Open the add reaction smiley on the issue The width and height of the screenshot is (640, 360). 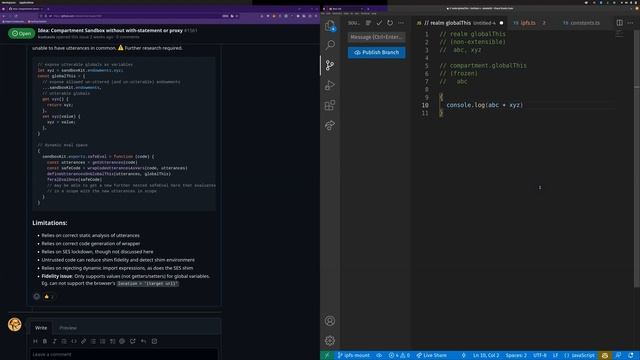(36, 297)
